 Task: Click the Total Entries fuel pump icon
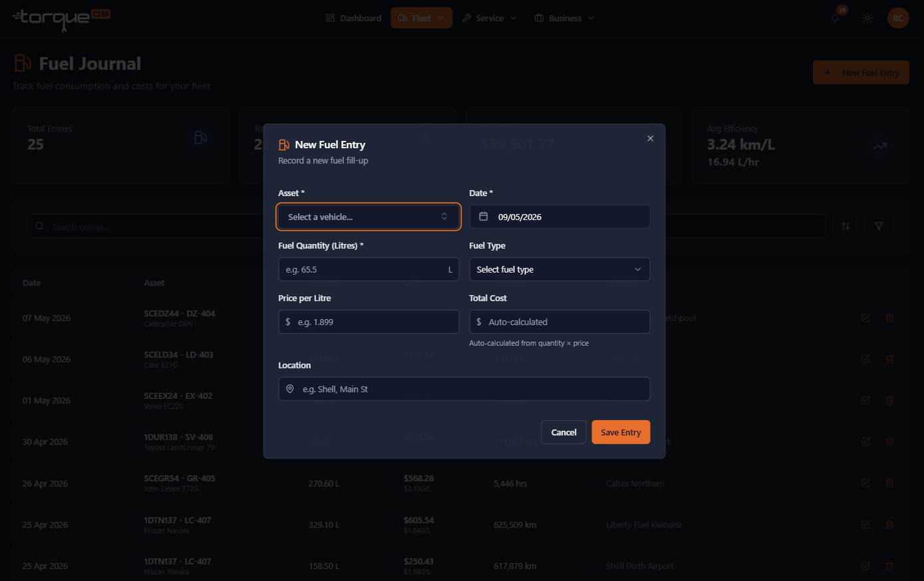coord(200,138)
